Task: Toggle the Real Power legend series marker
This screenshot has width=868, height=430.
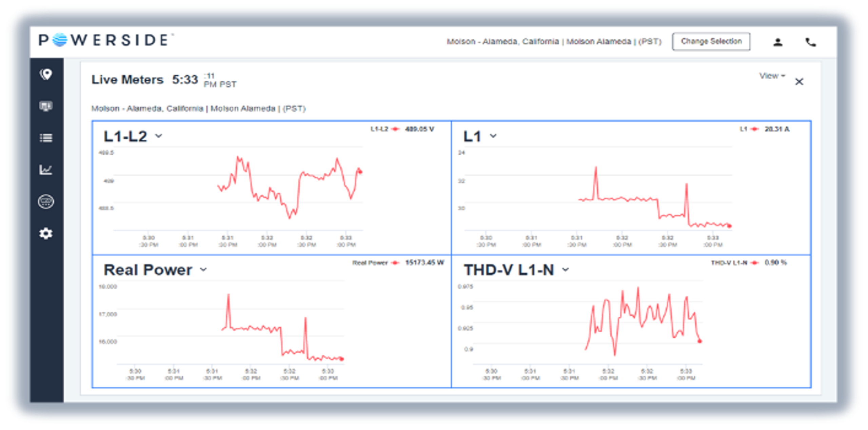Action: (395, 263)
